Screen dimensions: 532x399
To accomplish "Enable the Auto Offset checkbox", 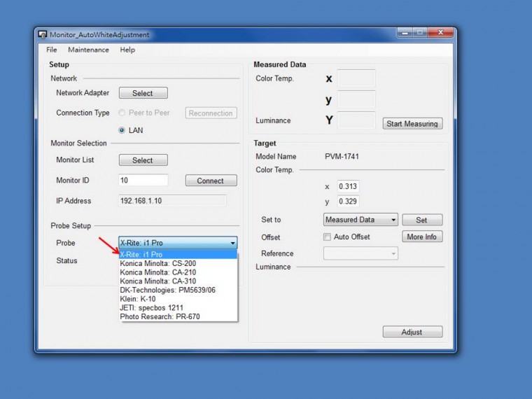I will click(327, 237).
